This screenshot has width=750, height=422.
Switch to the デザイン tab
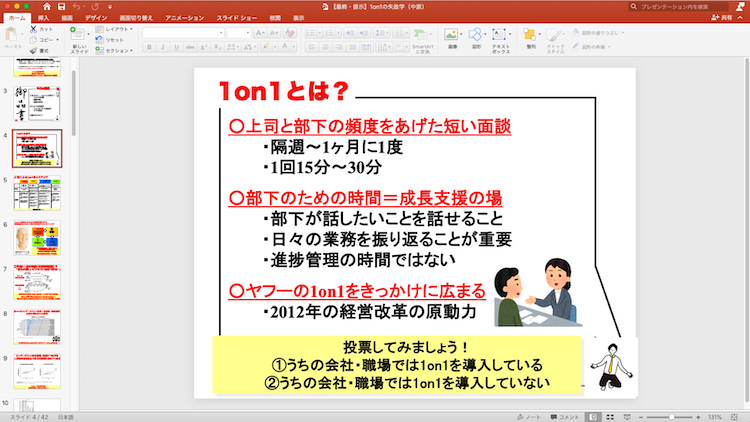96,18
